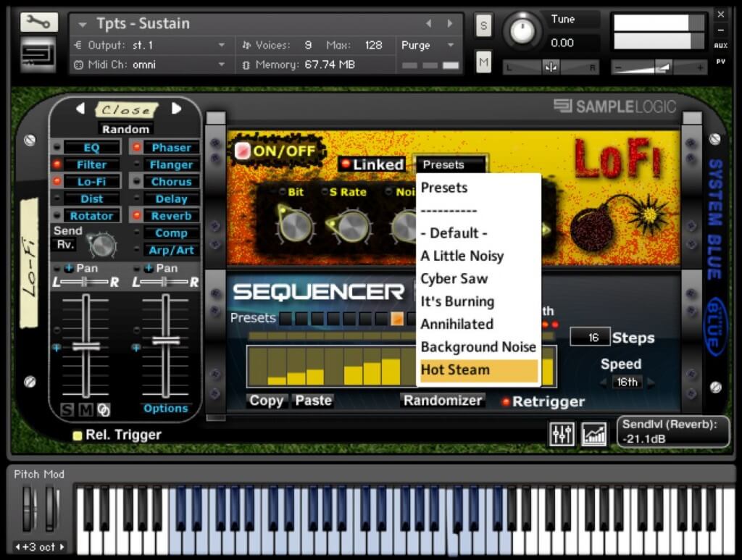This screenshot has width=742, height=560.
Task: Switch to previous mic position arrow
Action: pos(80,109)
